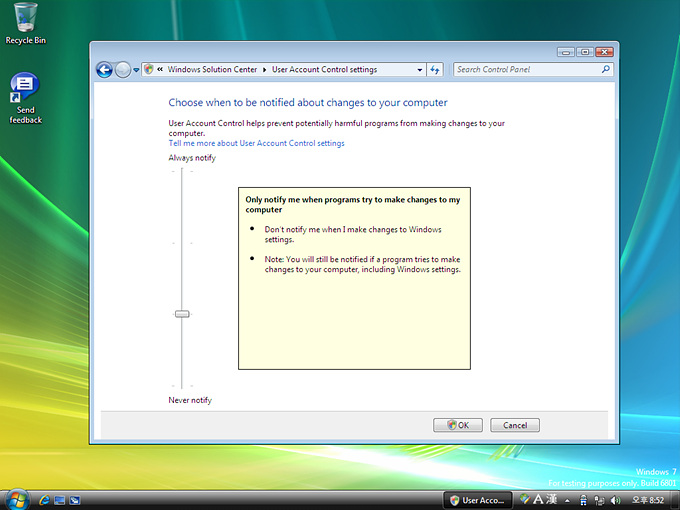
Task: Launch Internet Explorer from the taskbar
Action: pyautogui.click(x=44, y=500)
